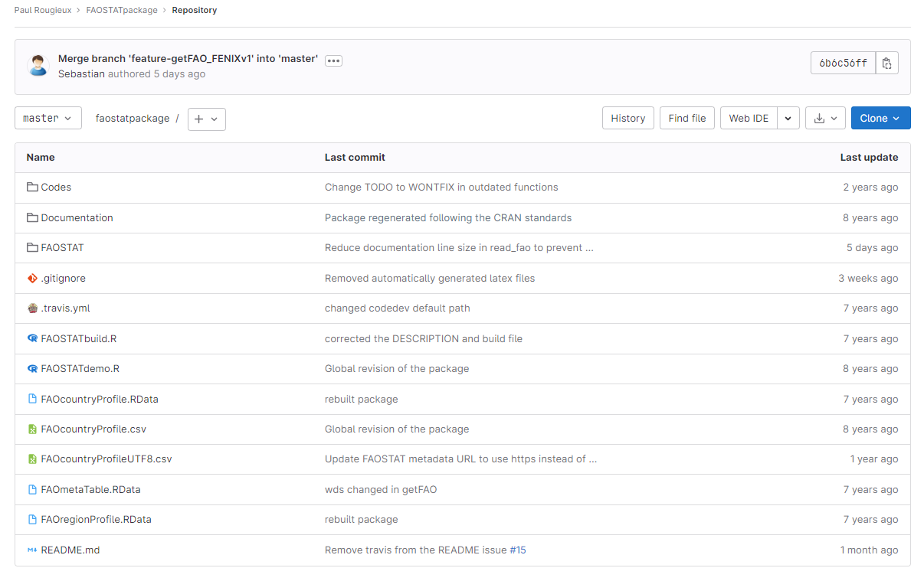The image size is (924, 568).
Task: Click the History button
Action: [627, 119]
